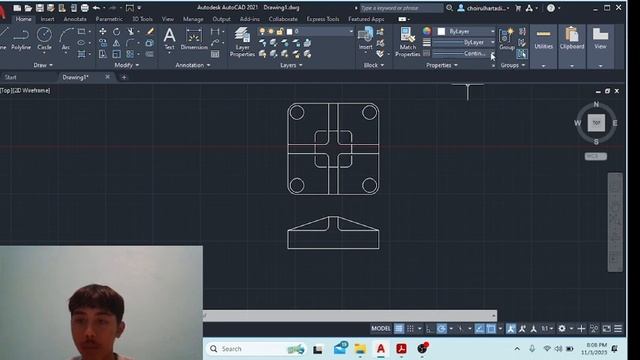Start the Dimension tool
Viewport: 640px width, 360px height.
point(194,39)
